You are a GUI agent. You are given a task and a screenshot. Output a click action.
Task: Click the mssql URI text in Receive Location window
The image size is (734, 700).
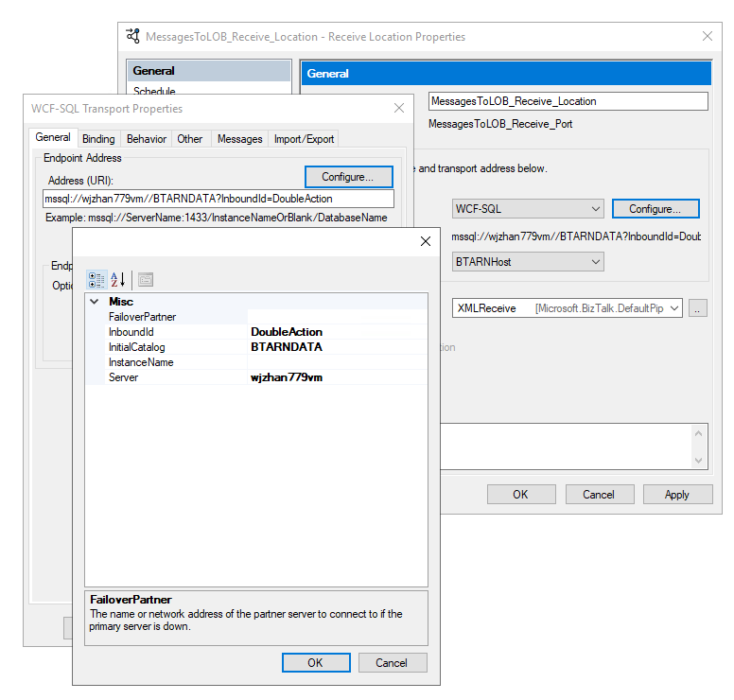(x=576, y=236)
